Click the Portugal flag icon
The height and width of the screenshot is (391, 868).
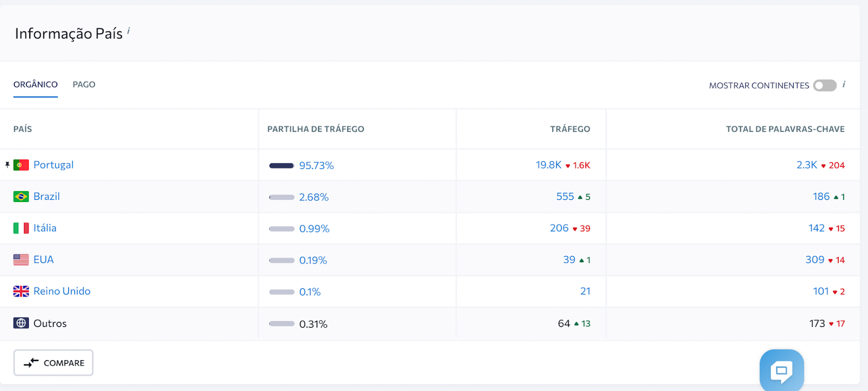[x=21, y=165]
